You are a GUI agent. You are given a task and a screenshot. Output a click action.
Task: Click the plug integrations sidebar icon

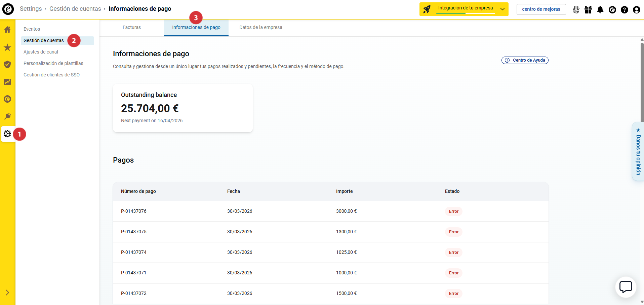click(7, 116)
